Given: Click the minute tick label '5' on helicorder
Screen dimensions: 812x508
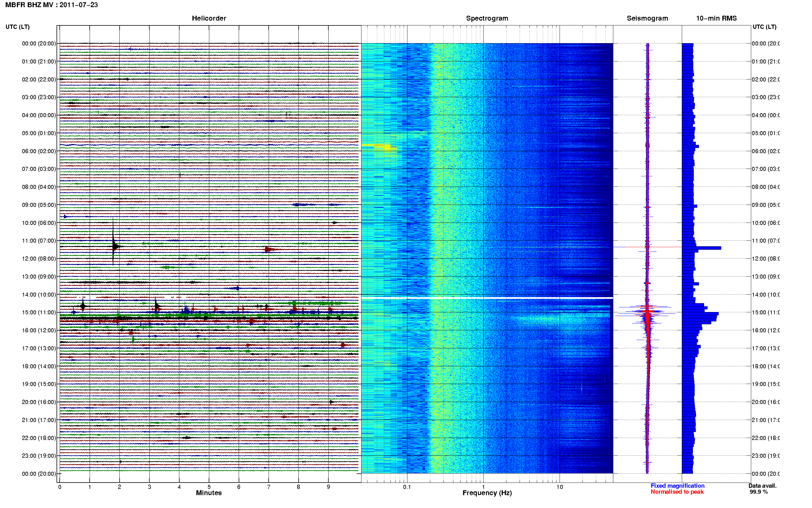Looking at the screenshot, I should [209, 487].
